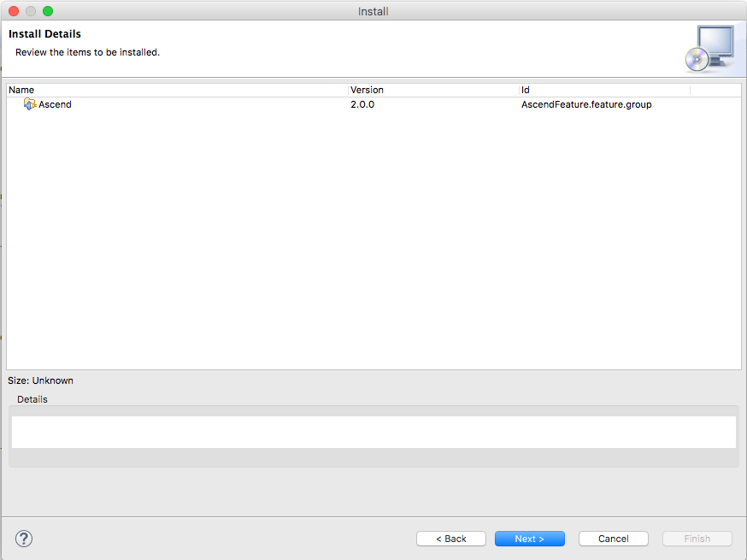This screenshot has width=747, height=560.
Task: Click inside the Details text area
Action: pyautogui.click(x=373, y=432)
